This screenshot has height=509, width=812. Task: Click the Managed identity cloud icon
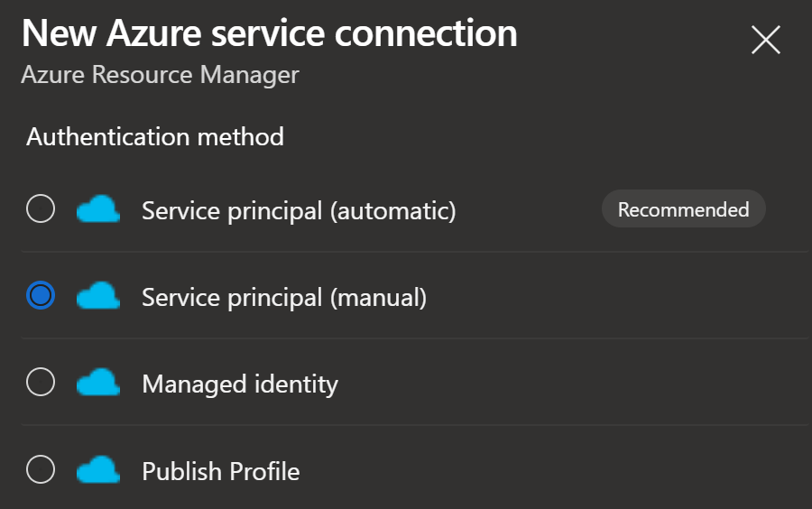coord(98,383)
